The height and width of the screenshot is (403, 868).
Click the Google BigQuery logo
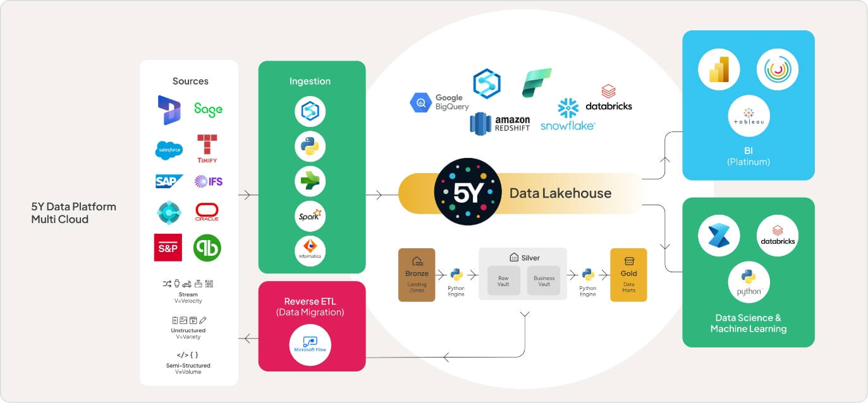[439, 102]
